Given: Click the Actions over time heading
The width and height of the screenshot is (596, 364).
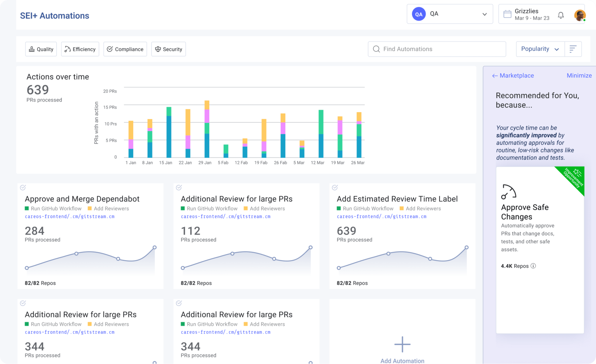Looking at the screenshot, I should [x=58, y=77].
